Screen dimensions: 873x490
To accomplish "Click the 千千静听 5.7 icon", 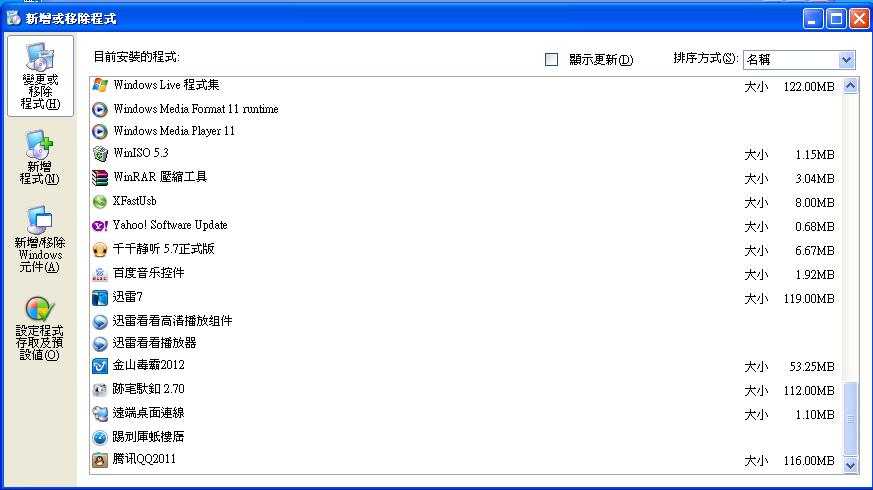I will [100, 249].
